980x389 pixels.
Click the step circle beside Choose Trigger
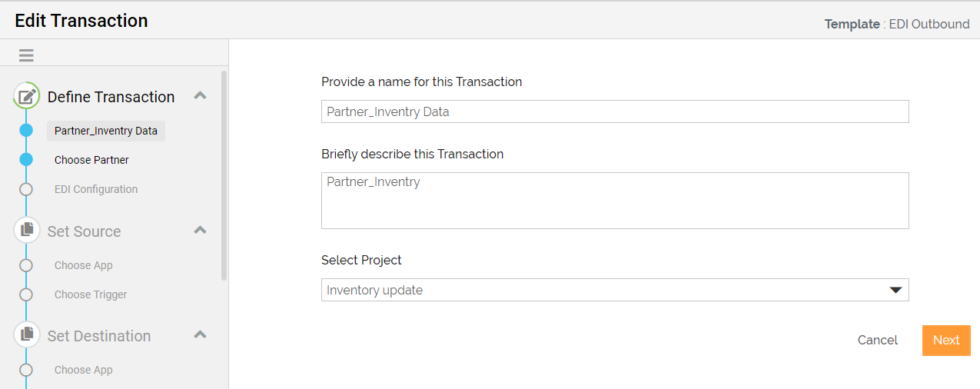tap(26, 294)
